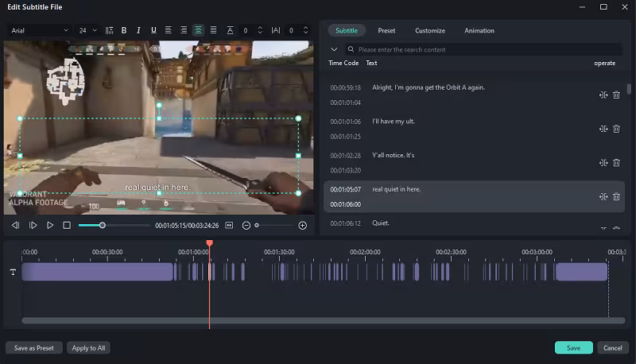Click the Save as Preset button

coord(33,348)
